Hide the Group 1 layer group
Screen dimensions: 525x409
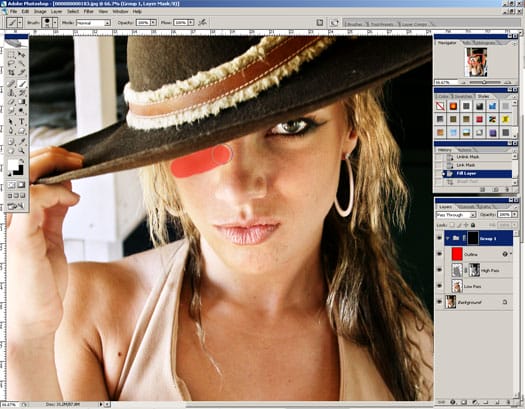point(440,238)
